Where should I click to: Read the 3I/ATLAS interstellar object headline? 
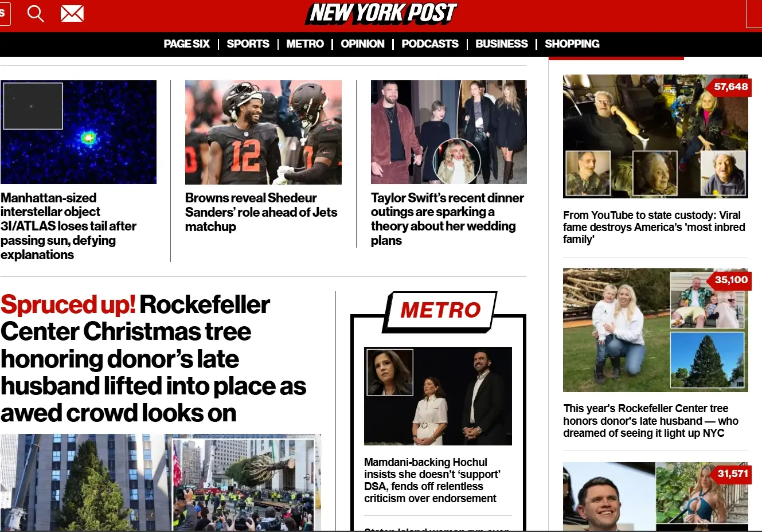point(69,226)
